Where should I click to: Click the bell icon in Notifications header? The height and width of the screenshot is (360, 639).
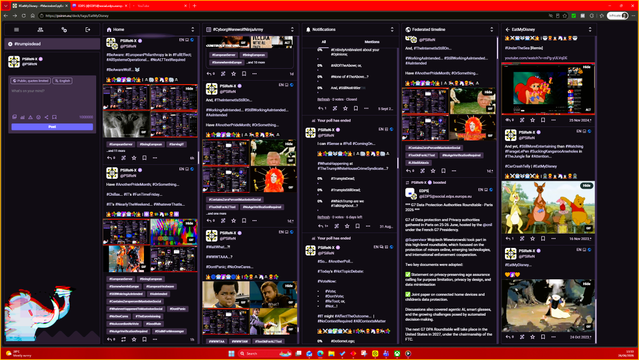(308, 30)
